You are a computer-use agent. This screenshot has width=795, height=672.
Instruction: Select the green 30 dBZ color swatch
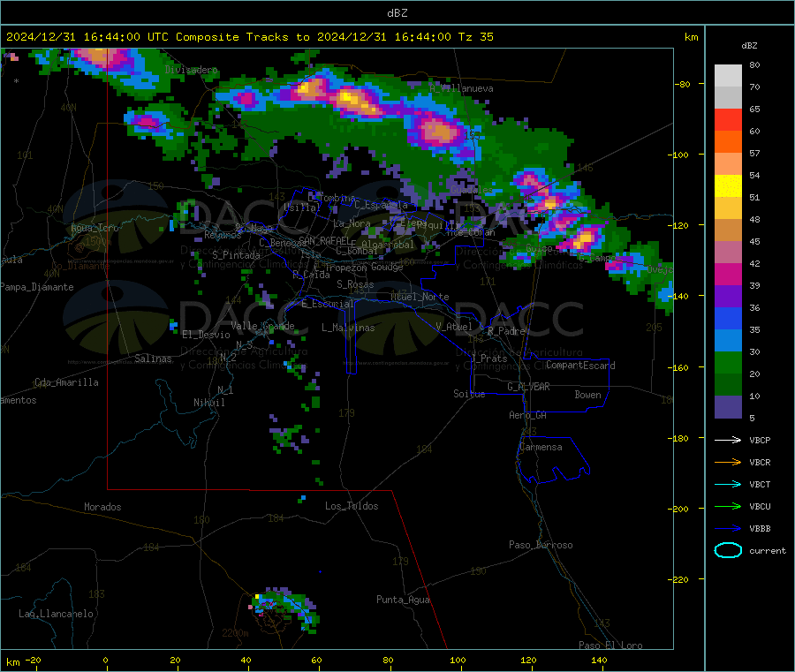[x=728, y=362]
